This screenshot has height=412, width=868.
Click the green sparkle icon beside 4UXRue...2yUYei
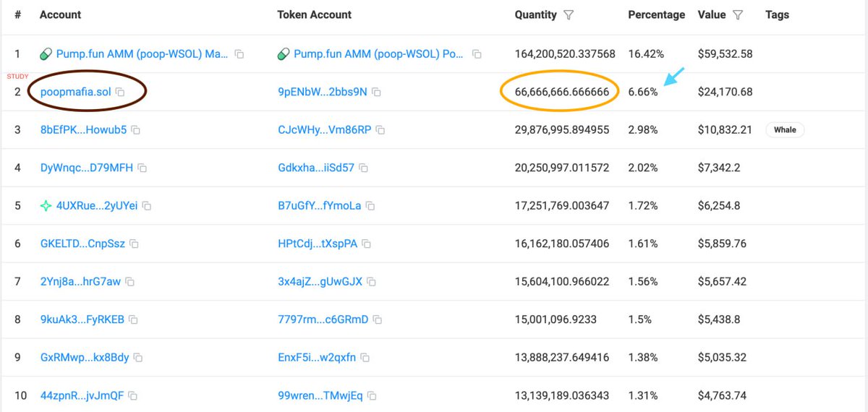click(x=46, y=206)
